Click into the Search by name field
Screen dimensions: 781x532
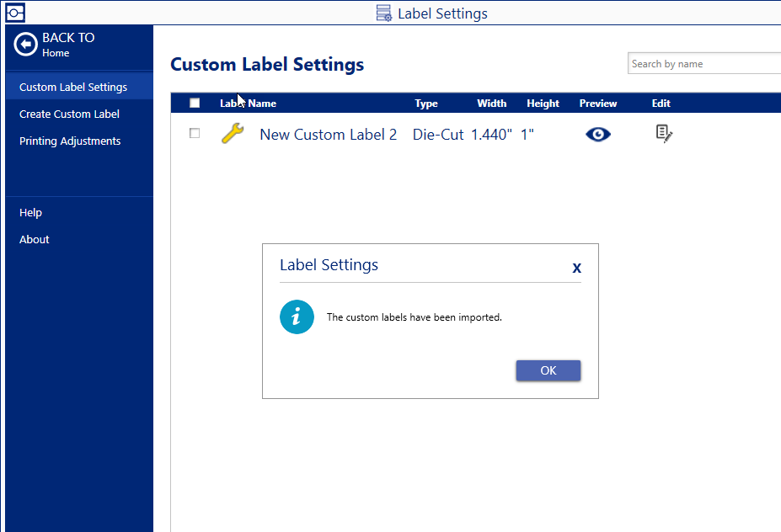pyautogui.click(x=703, y=64)
